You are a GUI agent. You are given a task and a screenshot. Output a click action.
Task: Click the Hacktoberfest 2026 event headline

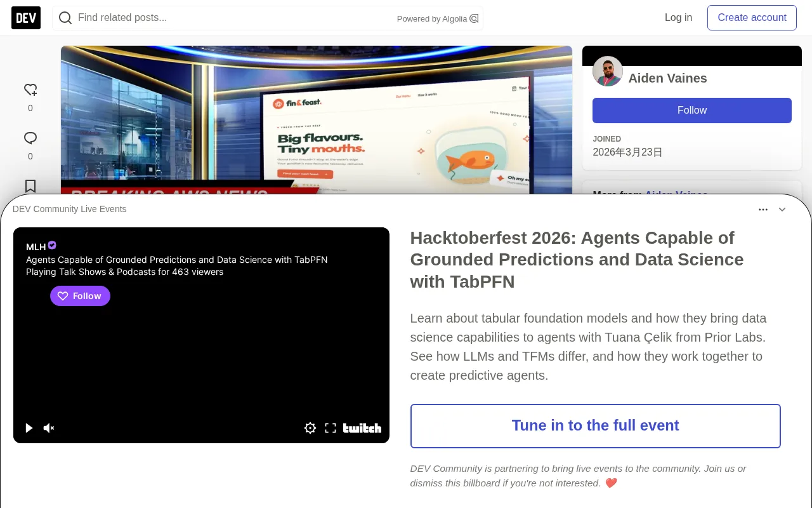577,260
